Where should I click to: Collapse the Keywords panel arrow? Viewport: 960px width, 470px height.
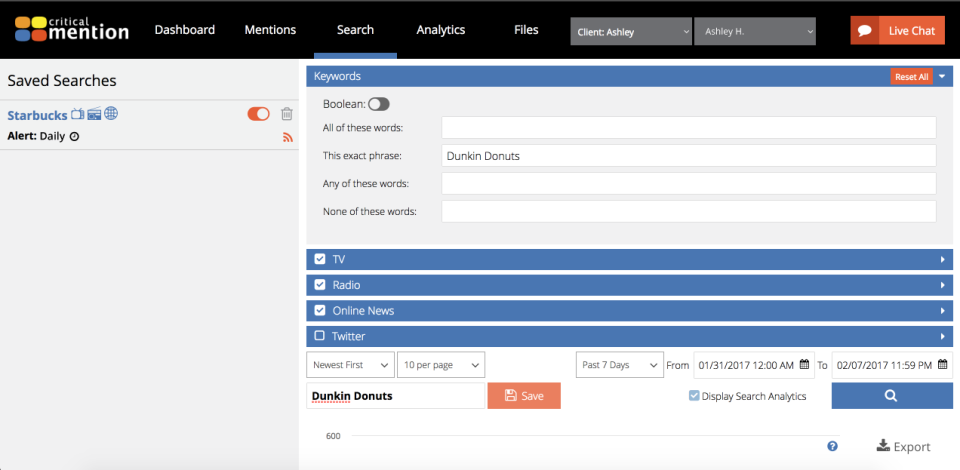(942, 76)
